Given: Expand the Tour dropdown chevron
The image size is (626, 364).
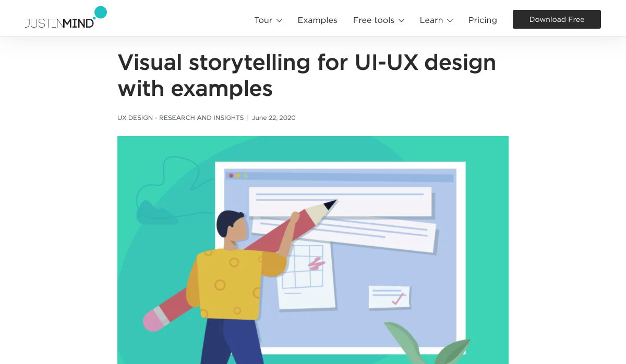Looking at the screenshot, I should [x=279, y=20].
